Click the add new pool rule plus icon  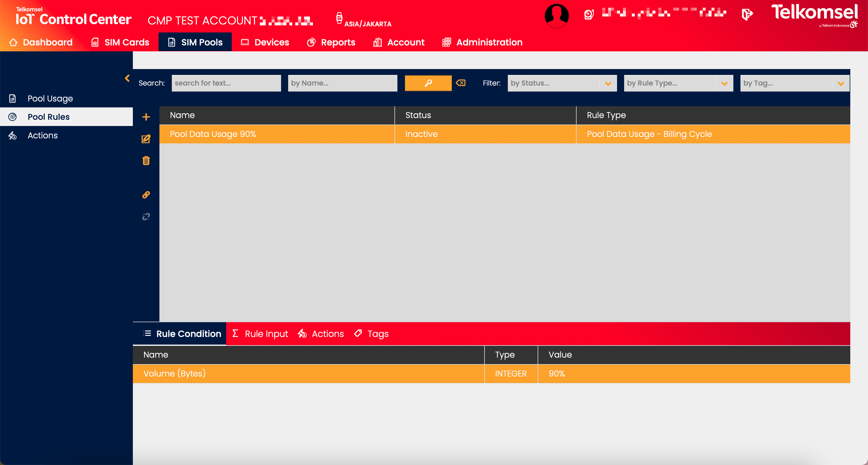[x=146, y=117]
